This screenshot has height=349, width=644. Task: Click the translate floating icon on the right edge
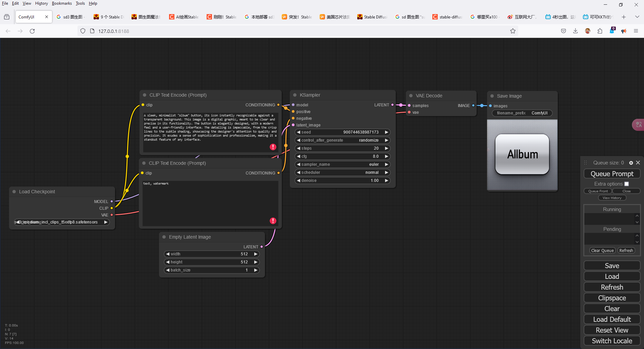point(638,125)
